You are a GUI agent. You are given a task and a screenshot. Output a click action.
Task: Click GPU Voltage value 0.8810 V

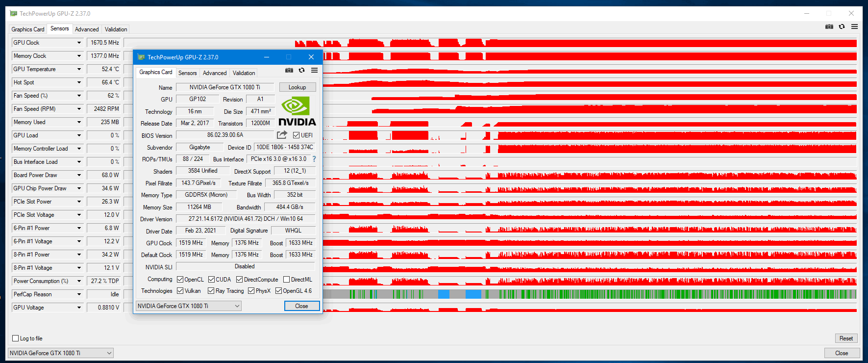click(103, 308)
